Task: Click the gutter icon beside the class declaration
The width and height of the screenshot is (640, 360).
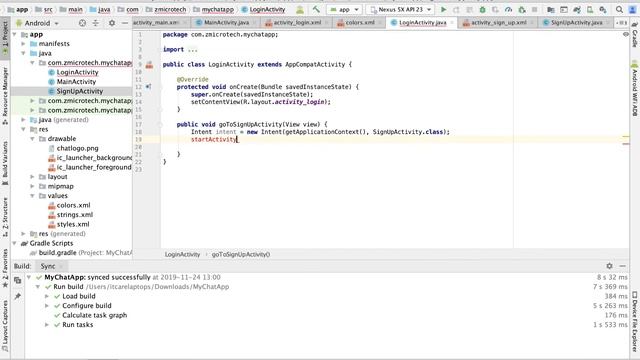Action: click(149, 64)
